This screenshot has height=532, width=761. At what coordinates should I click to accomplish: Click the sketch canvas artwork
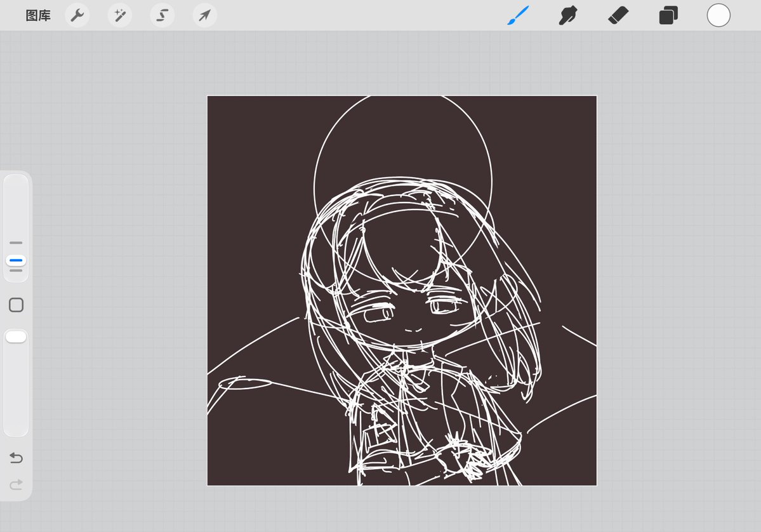[402, 290]
